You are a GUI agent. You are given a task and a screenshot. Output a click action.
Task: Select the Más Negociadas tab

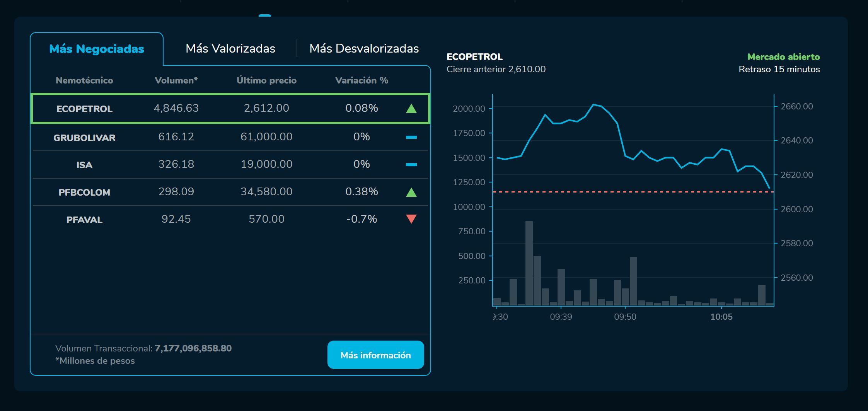pos(97,49)
